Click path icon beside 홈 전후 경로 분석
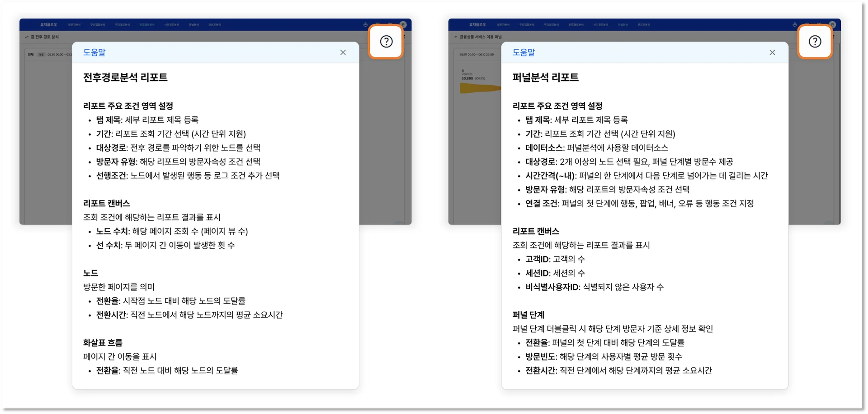The height and width of the screenshot is (414, 868). pos(27,37)
